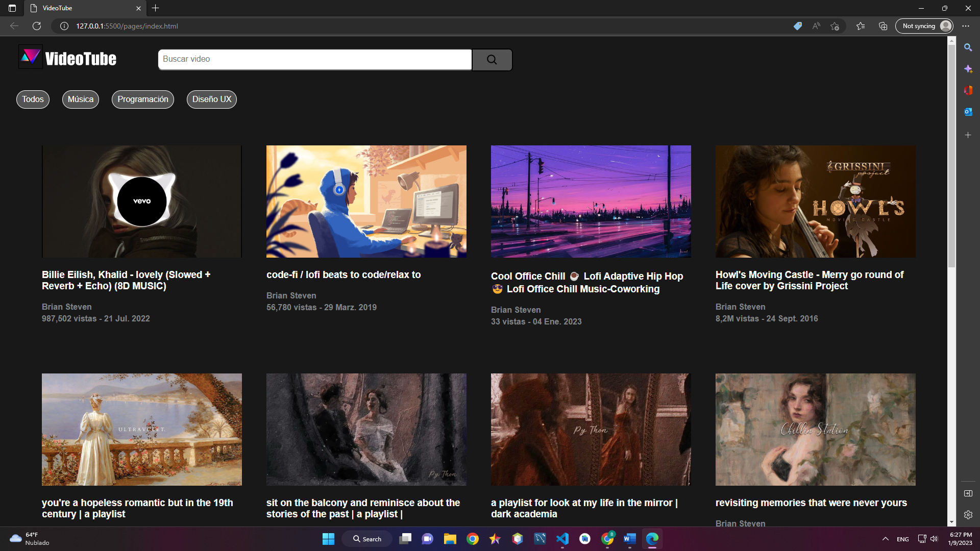This screenshot has width=980, height=551.
Task: Click the search magnifier button beside Buscar video
Action: 492,60
